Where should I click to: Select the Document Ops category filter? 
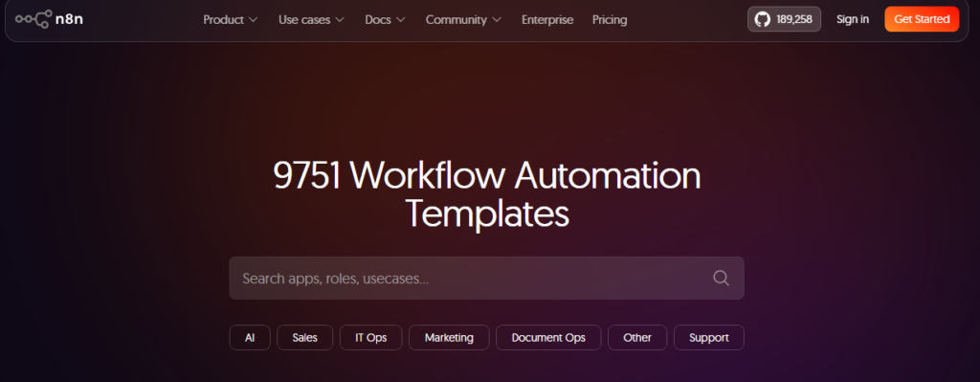[548, 338]
